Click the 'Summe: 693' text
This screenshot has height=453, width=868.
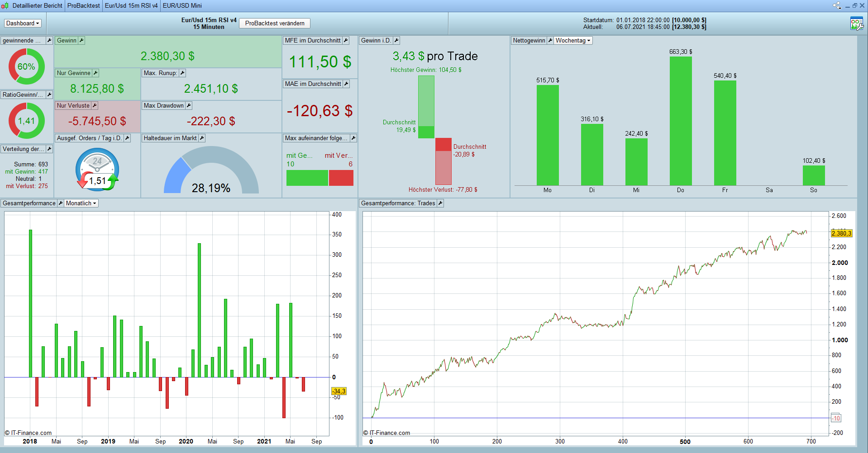[31, 164]
